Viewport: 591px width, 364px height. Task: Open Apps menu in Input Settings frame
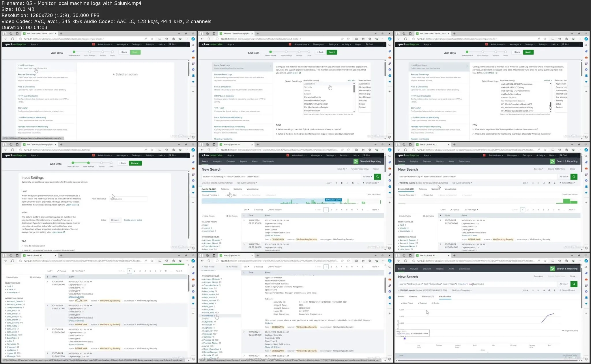pyautogui.click(x=34, y=155)
